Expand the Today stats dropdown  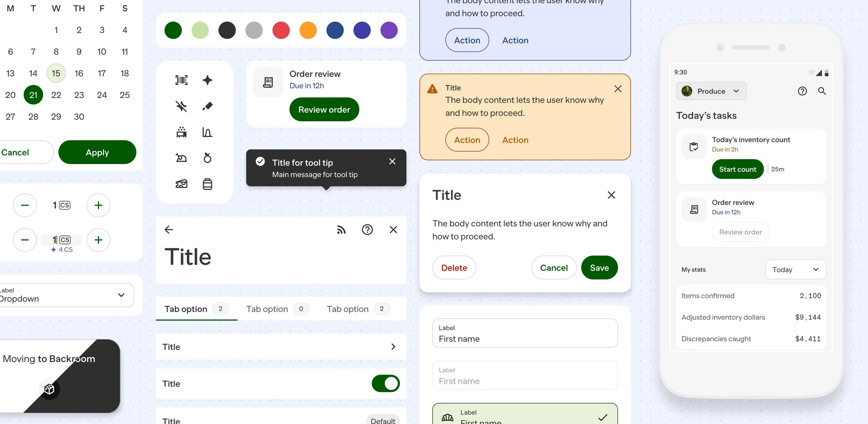click(795, 269)
